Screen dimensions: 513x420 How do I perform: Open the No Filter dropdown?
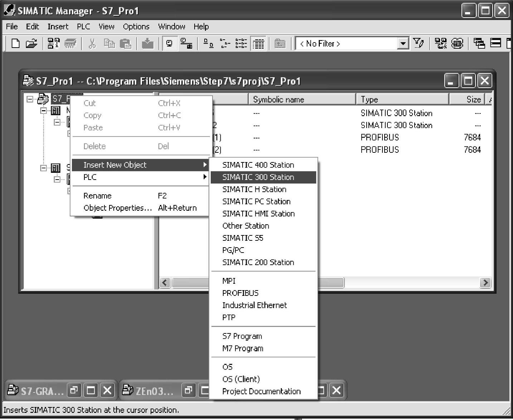pos(403,44)
